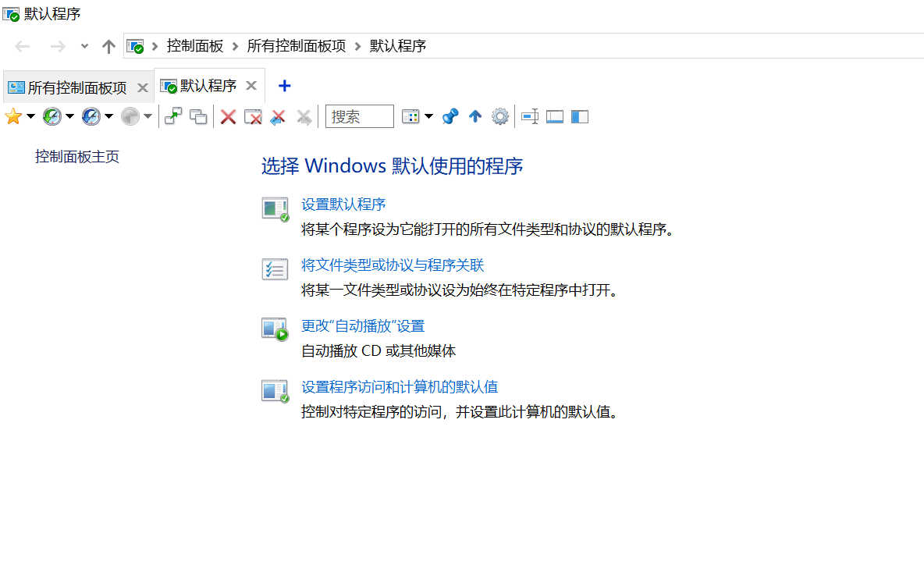Image resolution: width=924 pixels, height=583 pixels.
Task: Go up one level with up arrow
Action: [108, 46]
